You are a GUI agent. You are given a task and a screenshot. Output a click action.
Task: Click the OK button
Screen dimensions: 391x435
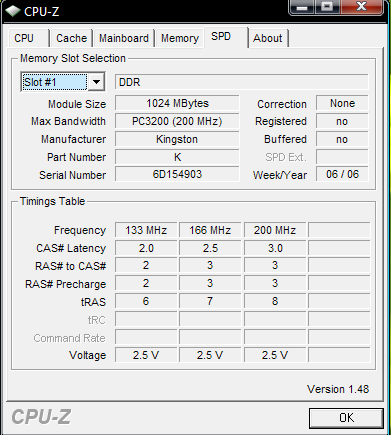click(x=346, y=418)
